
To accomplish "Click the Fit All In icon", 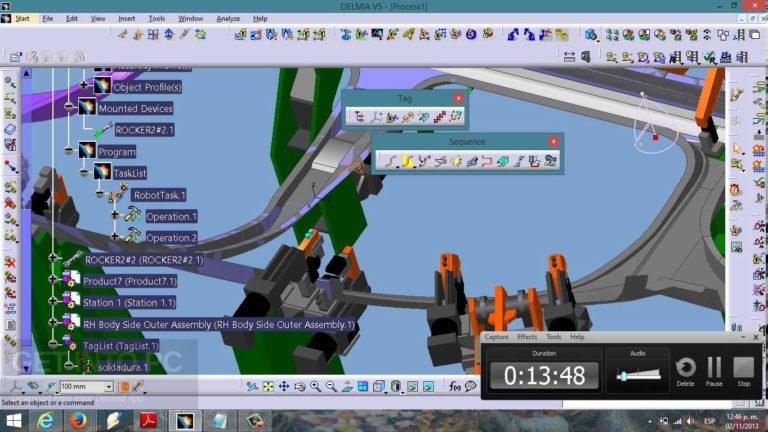I will [268, 386].
